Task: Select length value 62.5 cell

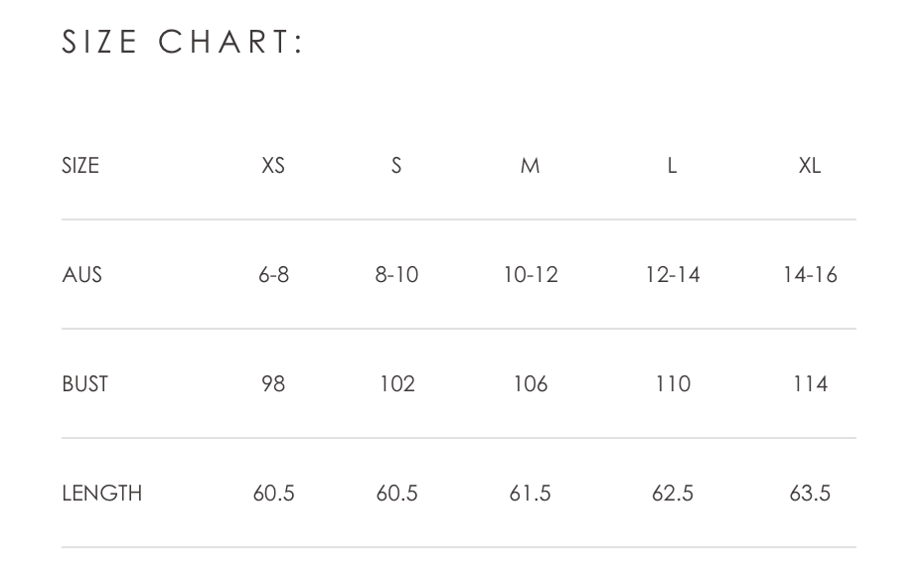Action: [x=673, y=493]
